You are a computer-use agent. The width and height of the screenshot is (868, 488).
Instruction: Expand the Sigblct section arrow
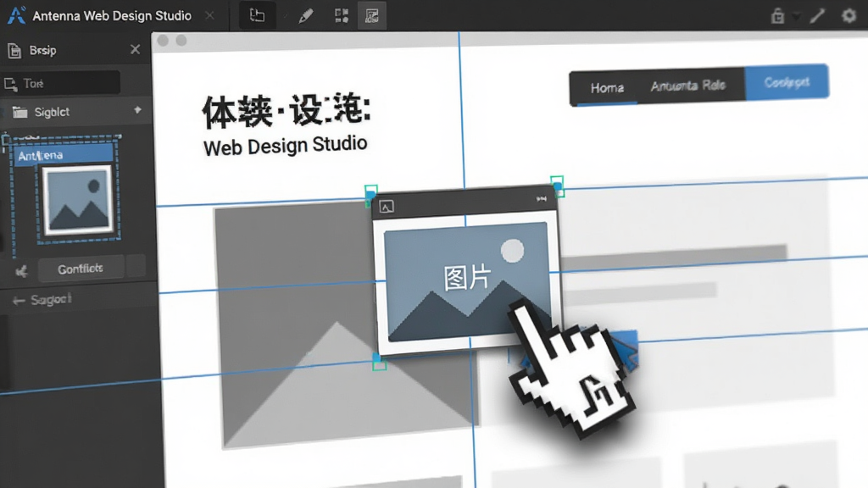138,110
